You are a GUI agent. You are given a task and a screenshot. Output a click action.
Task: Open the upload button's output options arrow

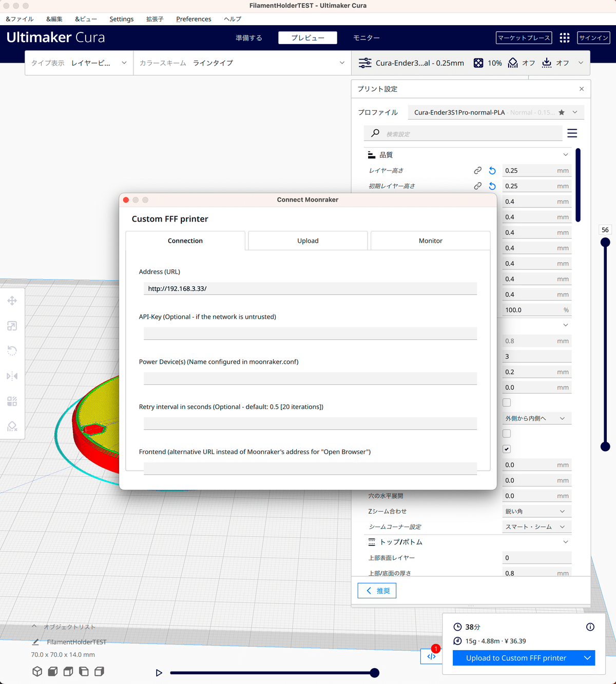[x=588, y=658]
